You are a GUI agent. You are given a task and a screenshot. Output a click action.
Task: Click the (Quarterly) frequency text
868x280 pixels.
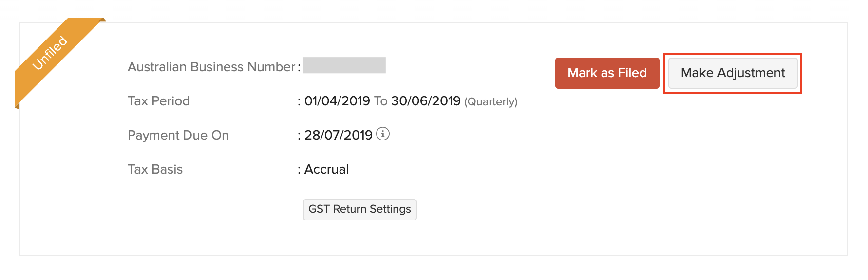click(x=491, y=101)
